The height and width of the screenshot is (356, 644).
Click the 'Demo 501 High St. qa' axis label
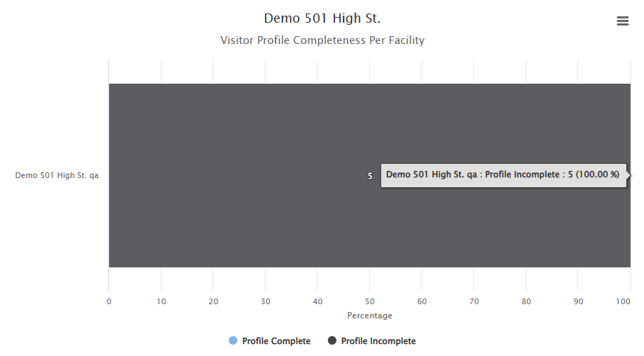pyautogui.click(x=57, y=175)
